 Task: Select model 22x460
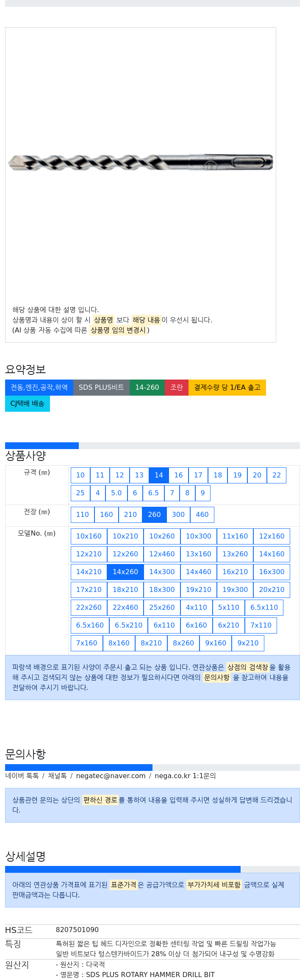click(125, 608)
